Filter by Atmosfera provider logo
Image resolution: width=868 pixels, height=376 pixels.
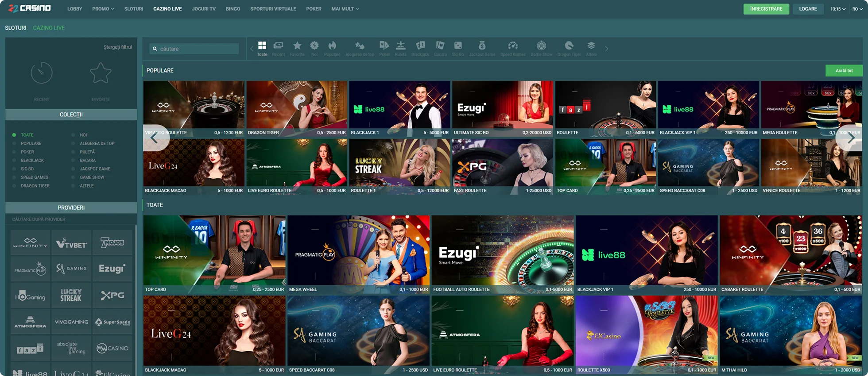point(30,322)
